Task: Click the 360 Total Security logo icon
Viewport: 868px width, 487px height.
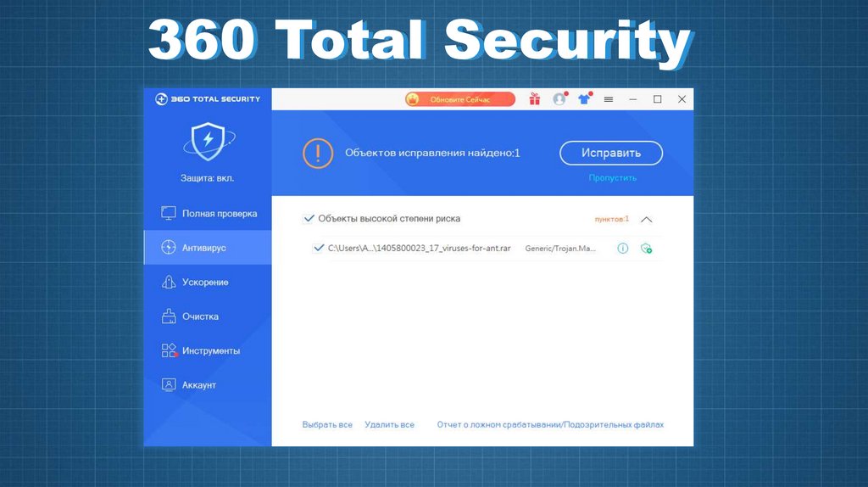Action: tap(161, 99)
